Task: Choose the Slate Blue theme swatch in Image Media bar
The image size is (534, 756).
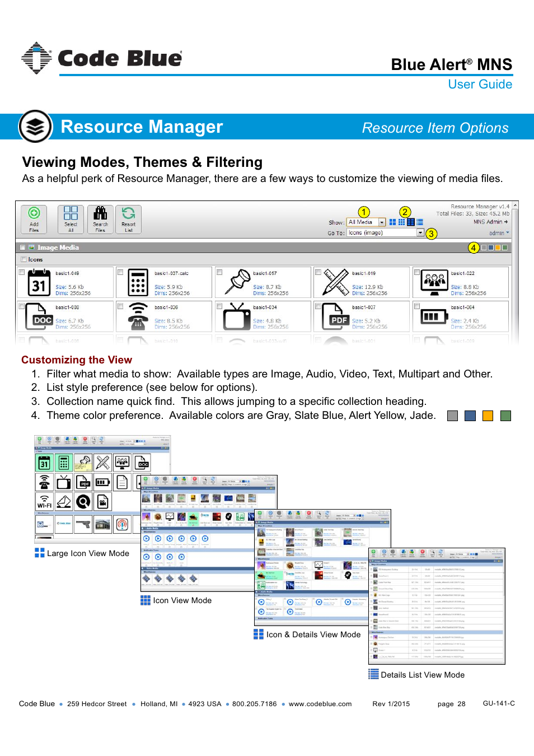Action: point(491,248)
